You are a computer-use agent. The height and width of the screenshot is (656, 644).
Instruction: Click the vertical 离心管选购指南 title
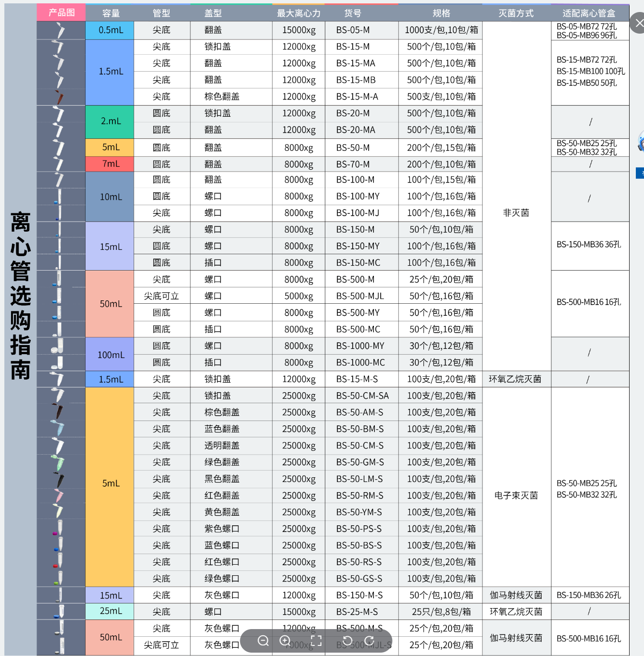pos(20,296)
